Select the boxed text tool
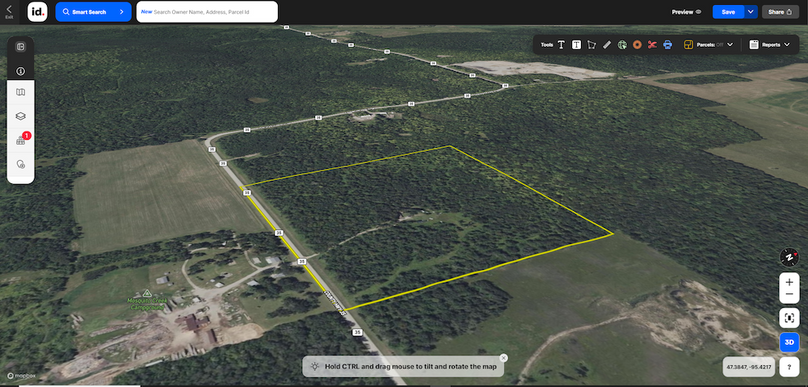The width and height of the screenshot is (808, 387). (577, 45)
